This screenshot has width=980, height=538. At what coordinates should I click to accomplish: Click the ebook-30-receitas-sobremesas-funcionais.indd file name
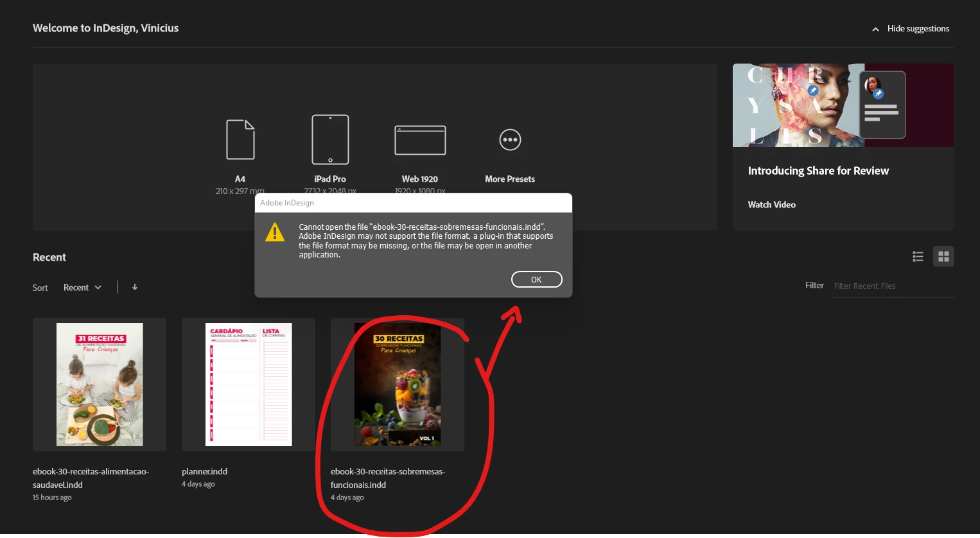point(388,478)
